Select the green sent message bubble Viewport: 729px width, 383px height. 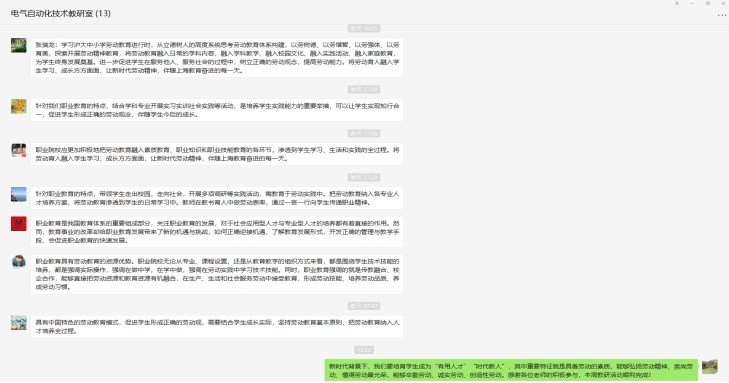[511, 370]
